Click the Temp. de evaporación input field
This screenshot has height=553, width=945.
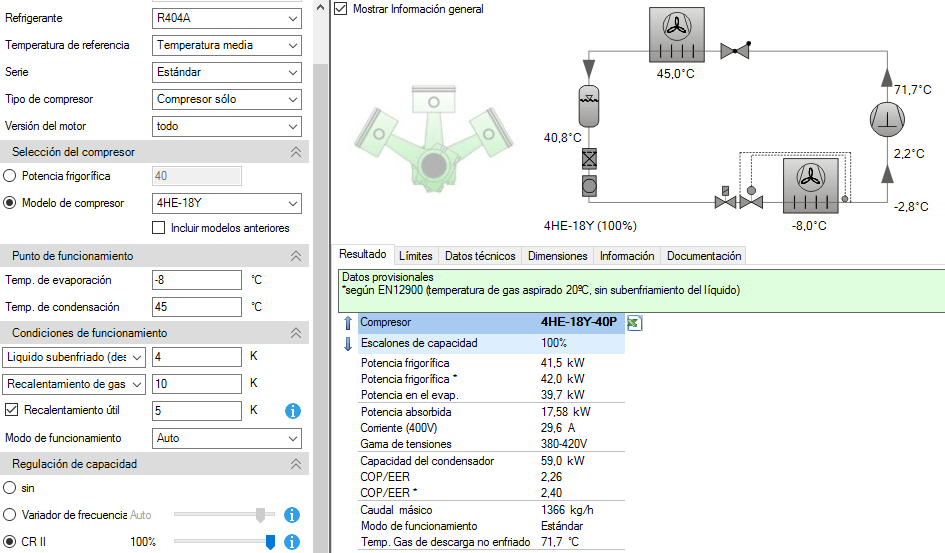(197, 280)
